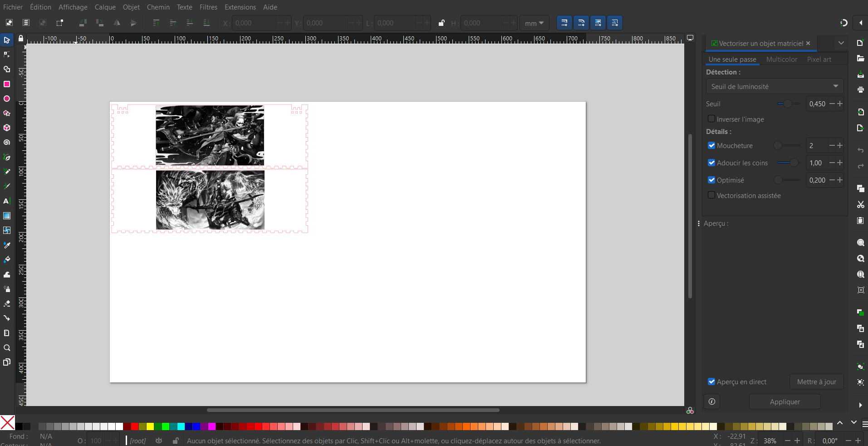Screen dimensions: 868x446
Task: Click the Mettre à jour button
Action: 816,382
